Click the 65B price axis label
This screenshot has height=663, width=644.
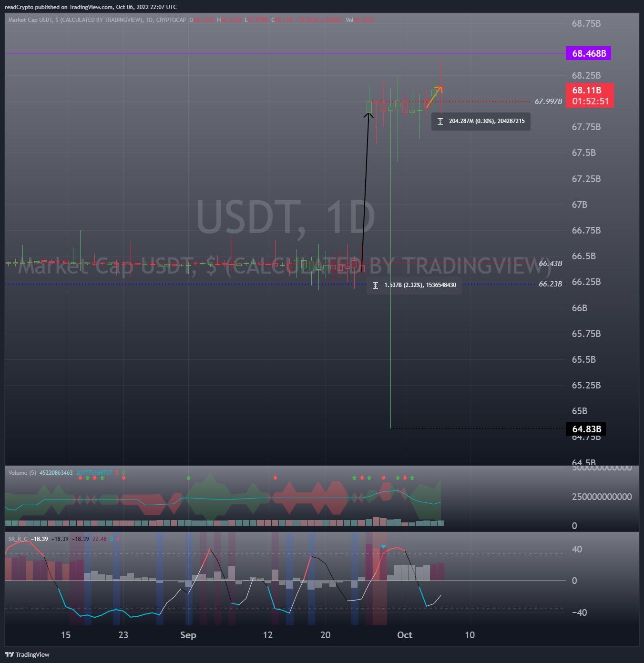(x=580, y=411)
